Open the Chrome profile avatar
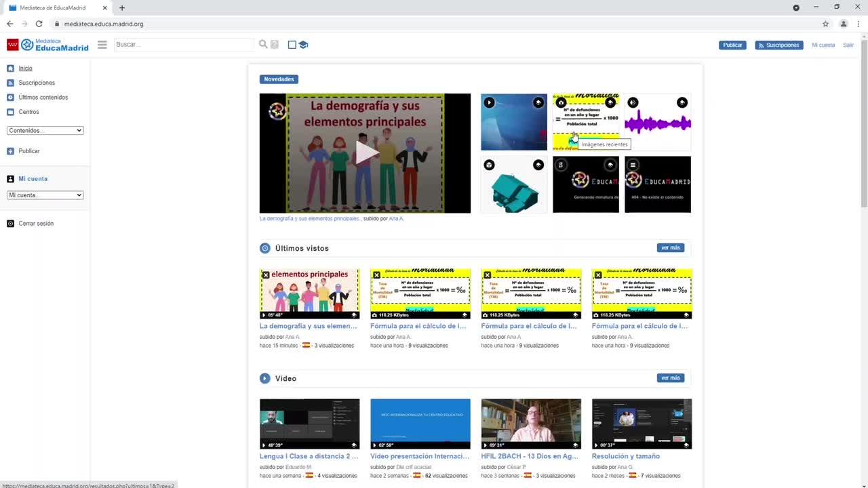Screen dimensions: 868x488 click(844, 24)
